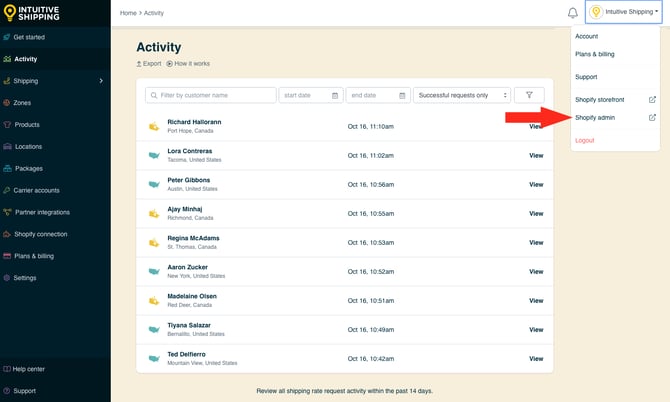This screenshot has height=402, width=670.
Task: Click the Shipping sidebar icon
Action: tap(7, 81)
